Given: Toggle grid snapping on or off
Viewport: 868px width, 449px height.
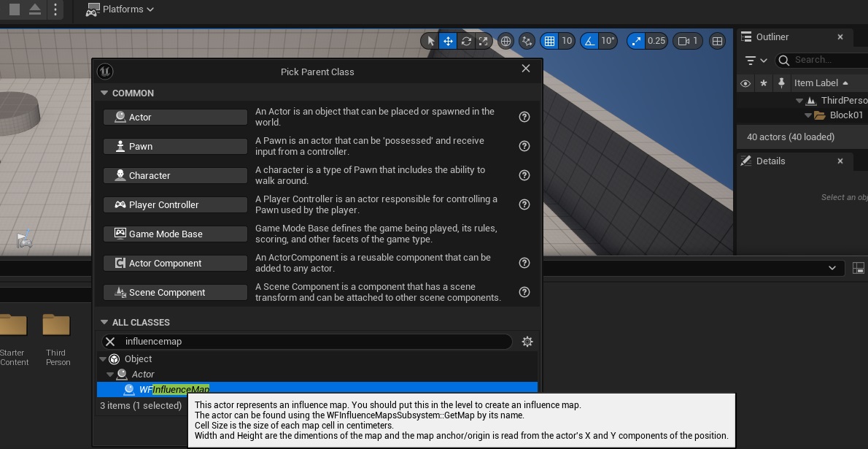Looking at the screenshot, I should click(x=549, y=41).
